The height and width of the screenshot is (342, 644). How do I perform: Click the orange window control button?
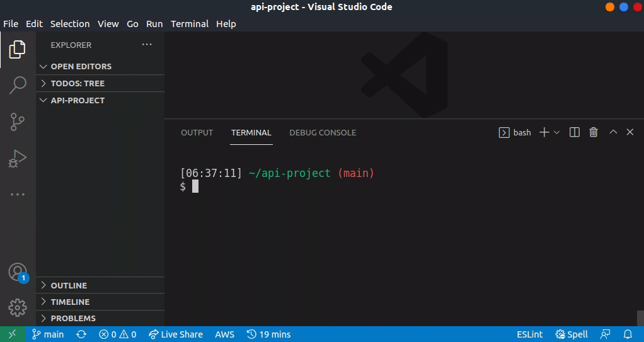coord(610,7)
